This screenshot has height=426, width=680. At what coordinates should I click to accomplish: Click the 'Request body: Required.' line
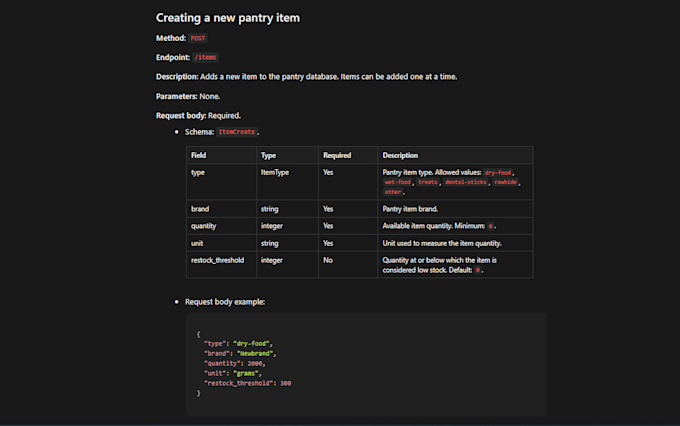(x=198, y=115)
